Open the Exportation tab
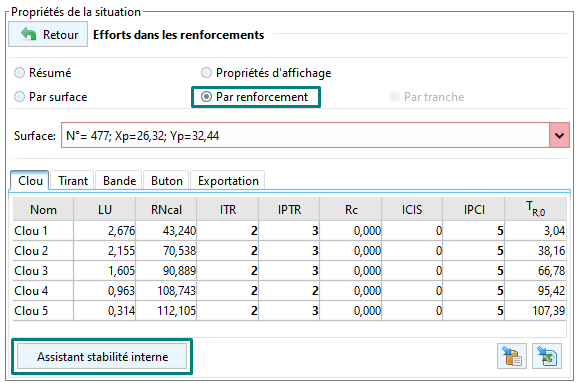576x383 pixels. [228, 181]
